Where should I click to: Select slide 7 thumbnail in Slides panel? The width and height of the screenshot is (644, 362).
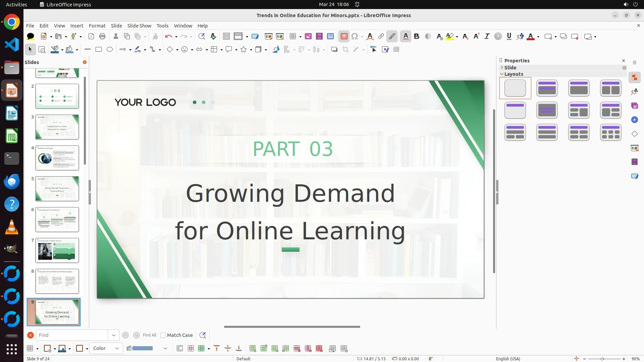(57, 250)
